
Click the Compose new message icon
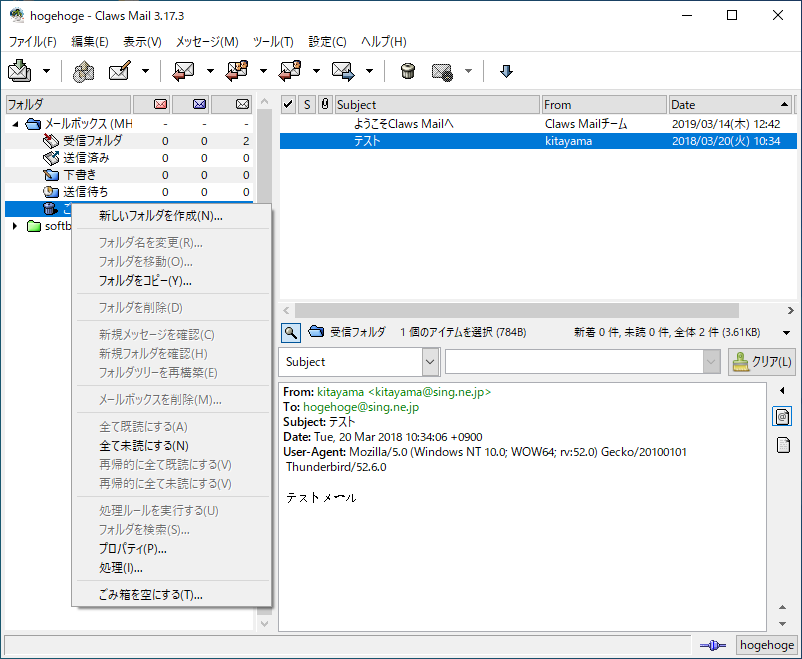pyautogui.click(x=120, y=71)
